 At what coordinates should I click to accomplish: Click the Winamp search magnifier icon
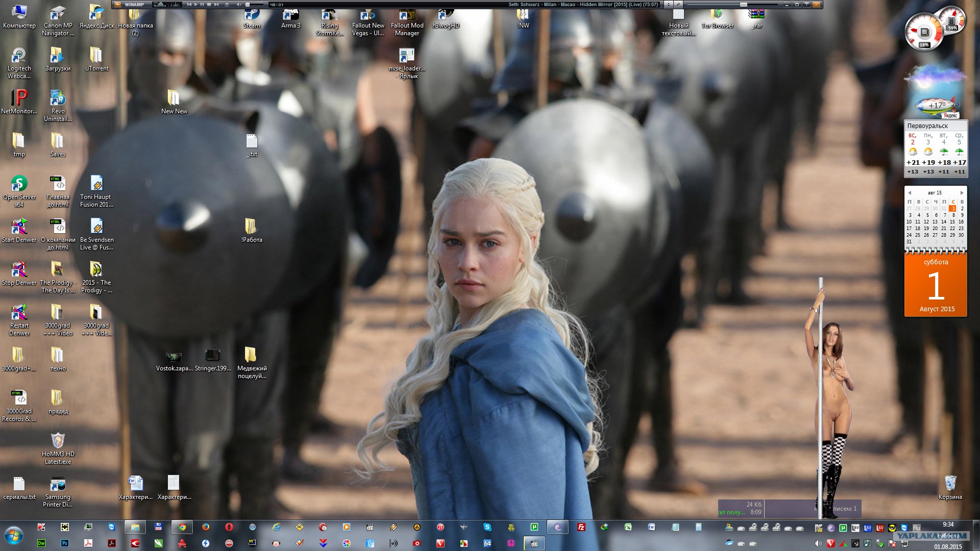[x=678, y=5]
